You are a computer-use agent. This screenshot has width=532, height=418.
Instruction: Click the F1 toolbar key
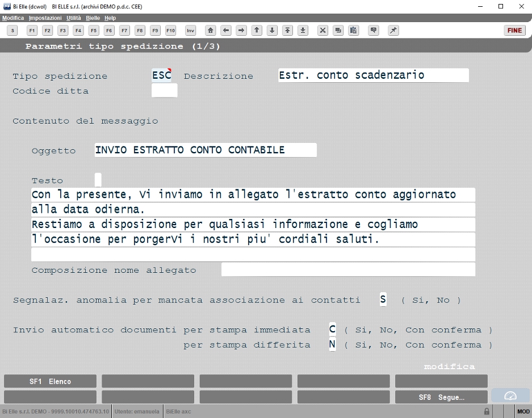(x=32, y=31)
